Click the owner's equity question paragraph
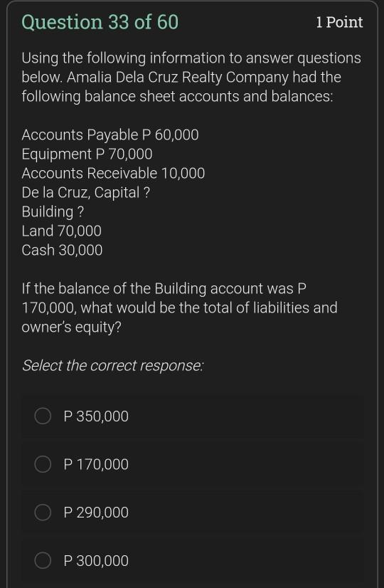The height and width of the screenshot is (588, 384). click(x=180, y=308)
